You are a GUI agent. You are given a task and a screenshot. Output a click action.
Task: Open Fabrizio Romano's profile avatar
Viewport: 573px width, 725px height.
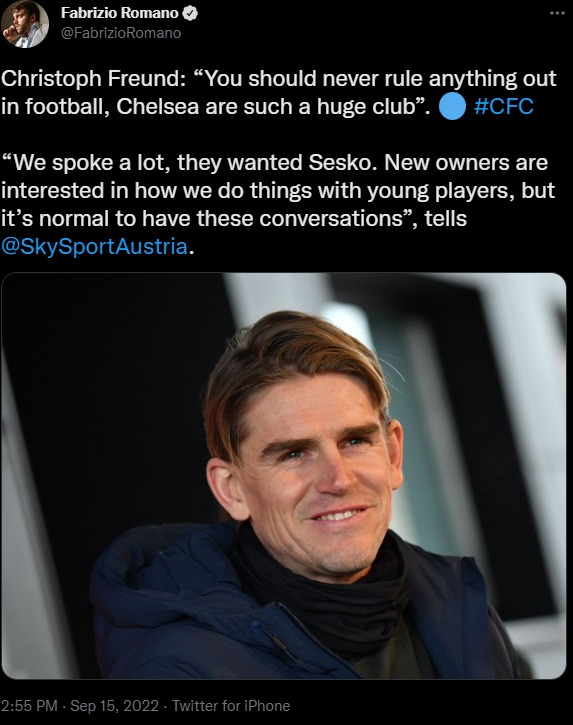point(25,23)
